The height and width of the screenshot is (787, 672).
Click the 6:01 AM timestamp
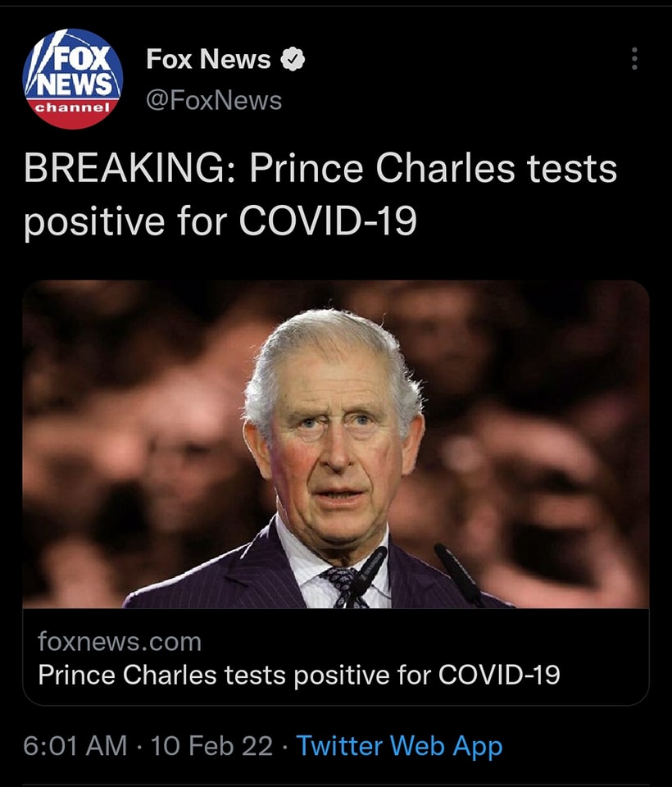(75, 746)
